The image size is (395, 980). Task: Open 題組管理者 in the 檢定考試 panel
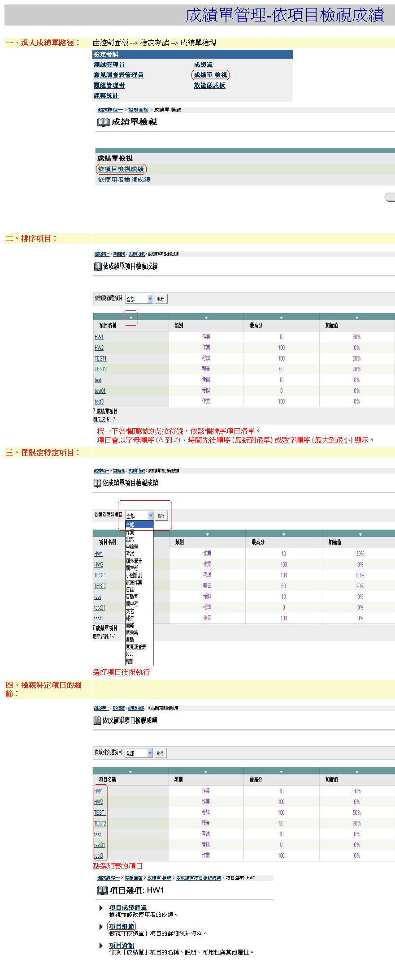[109, 85]
